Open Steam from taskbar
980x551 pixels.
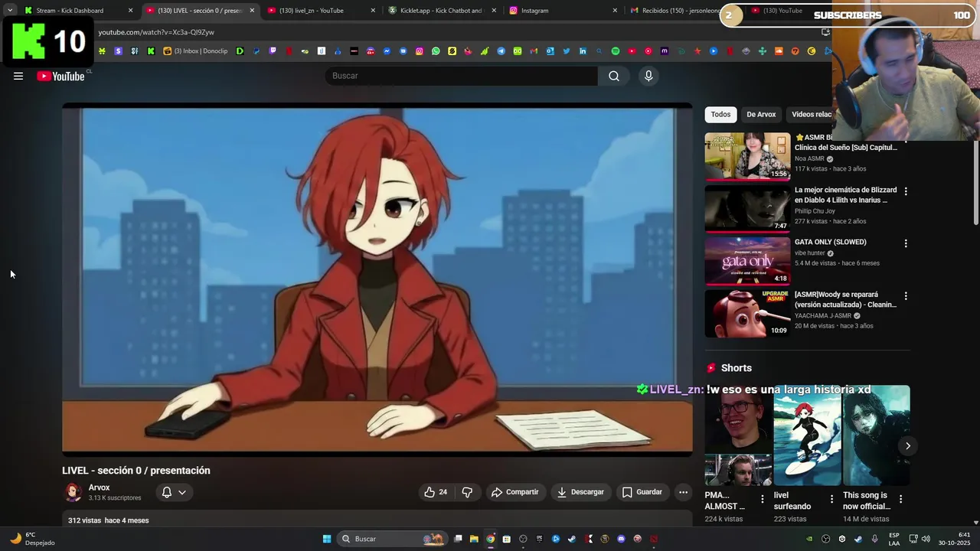(572, 539)
